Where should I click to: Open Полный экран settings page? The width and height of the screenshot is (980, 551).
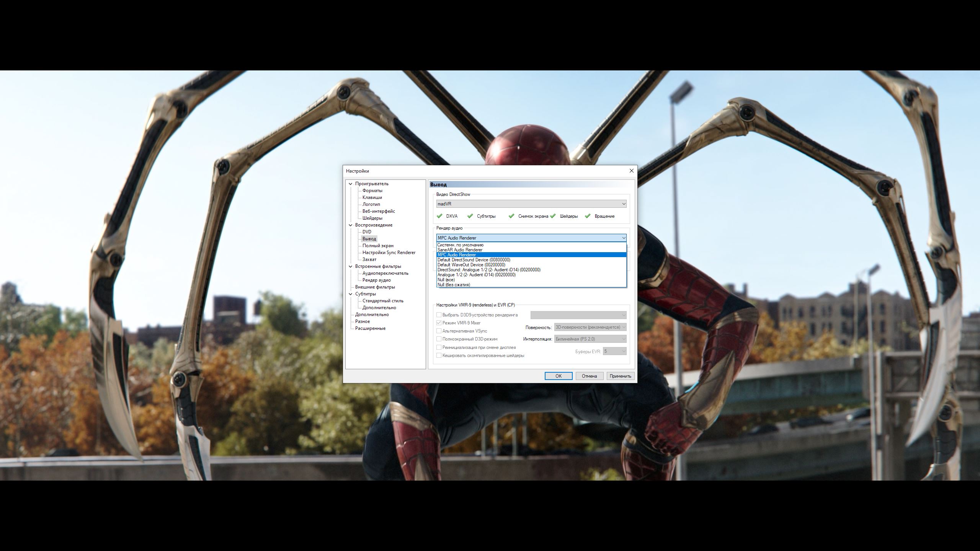click(377, 246)
